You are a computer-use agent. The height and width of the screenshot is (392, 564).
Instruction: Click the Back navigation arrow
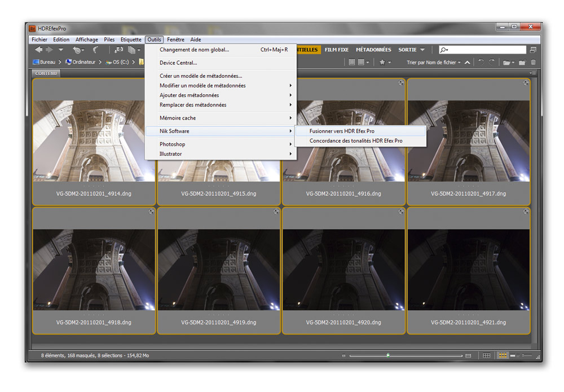coord(38,50)
